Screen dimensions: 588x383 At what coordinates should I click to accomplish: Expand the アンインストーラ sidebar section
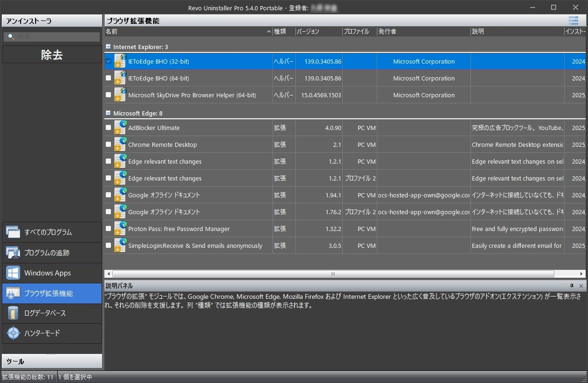52,21
